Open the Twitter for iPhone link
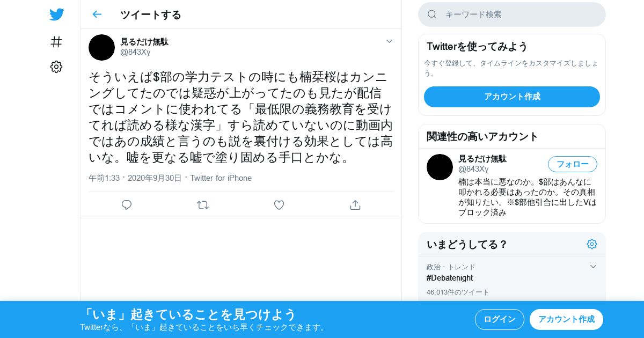This screenshot has width=644, height=338. pyautogui.click(x=221, y=178)
